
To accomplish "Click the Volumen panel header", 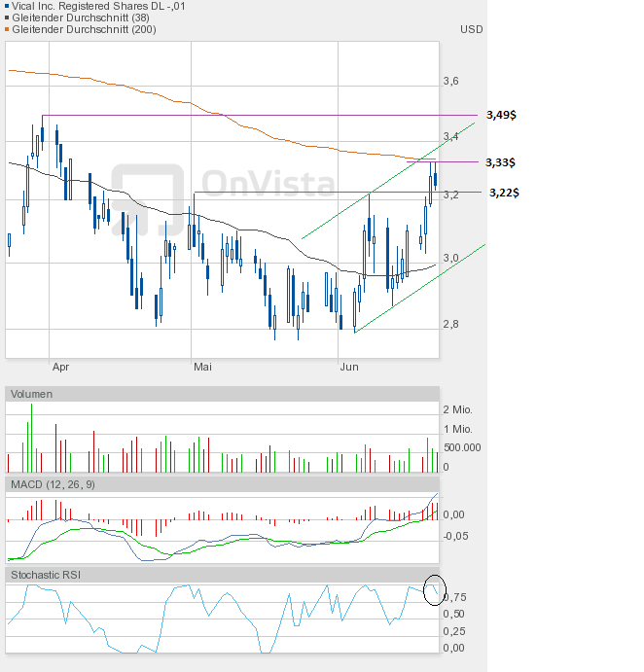I will click(32, 394).
